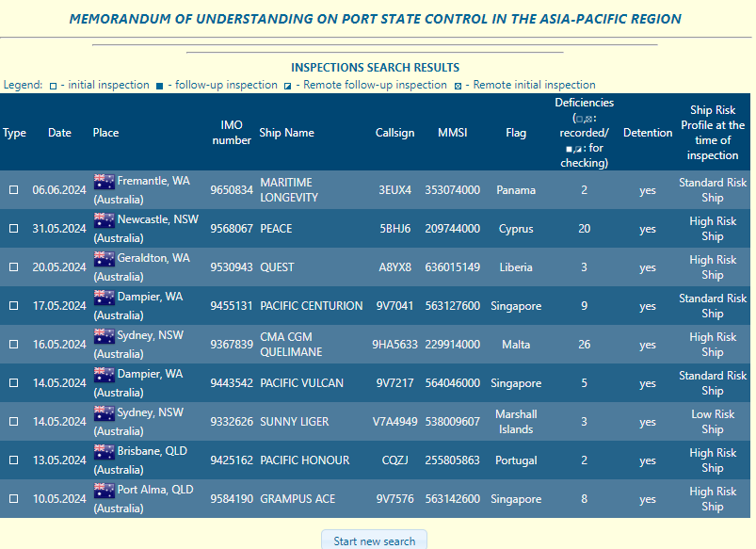This screenshot has height=549, width=756.
Task: Click the Australian flag next to Newcastle, NSW
Action: 105,220
